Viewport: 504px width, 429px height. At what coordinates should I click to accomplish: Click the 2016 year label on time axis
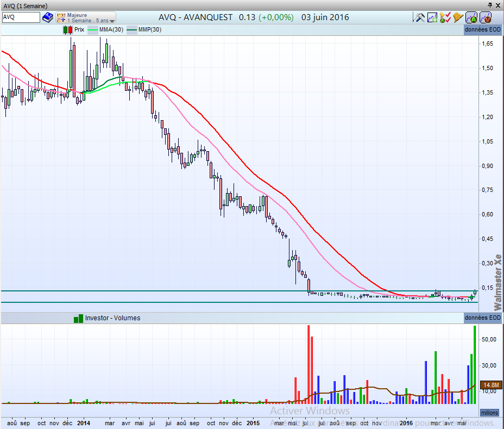click(406, 423)
